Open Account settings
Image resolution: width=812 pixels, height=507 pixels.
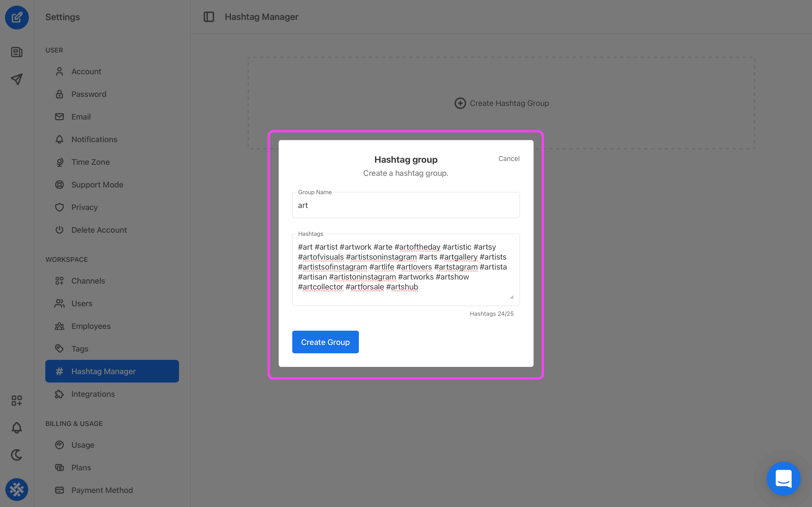[x=86, y=72]
